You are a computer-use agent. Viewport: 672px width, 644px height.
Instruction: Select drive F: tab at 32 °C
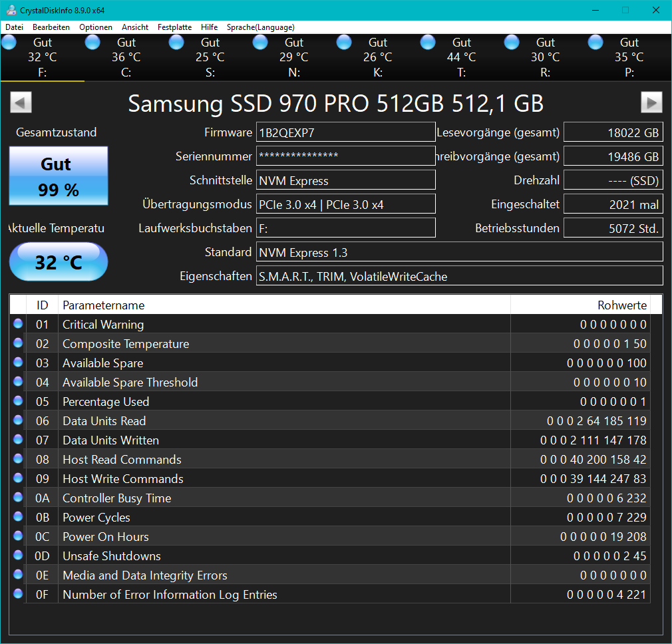tap(43, 57)
